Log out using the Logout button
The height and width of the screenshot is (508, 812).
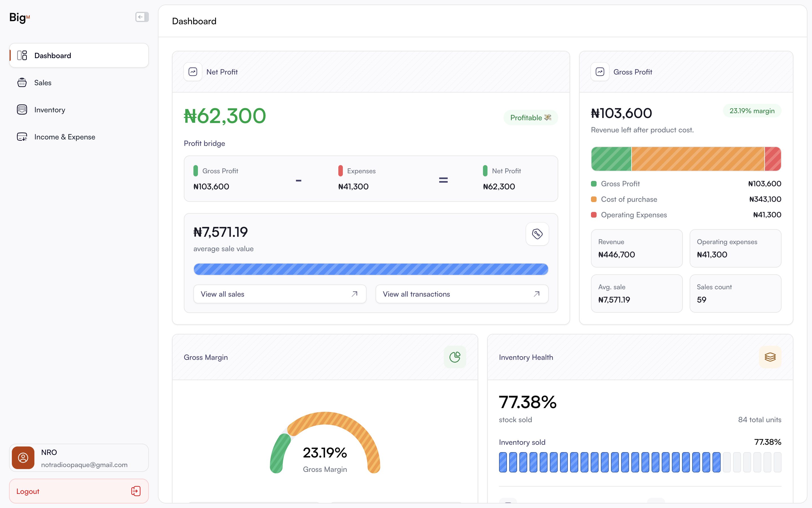tap(79, 491)
